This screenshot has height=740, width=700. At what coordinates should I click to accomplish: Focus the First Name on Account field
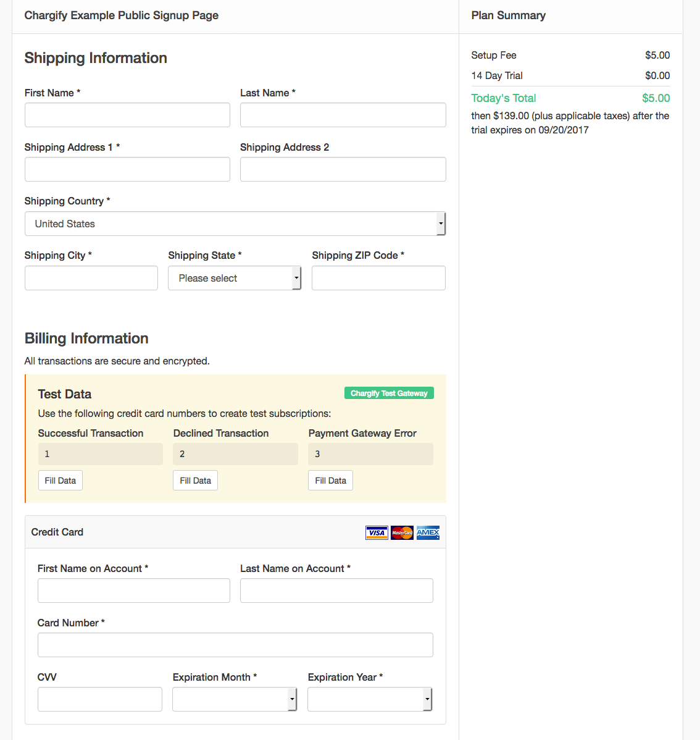[x=134, y=591]
